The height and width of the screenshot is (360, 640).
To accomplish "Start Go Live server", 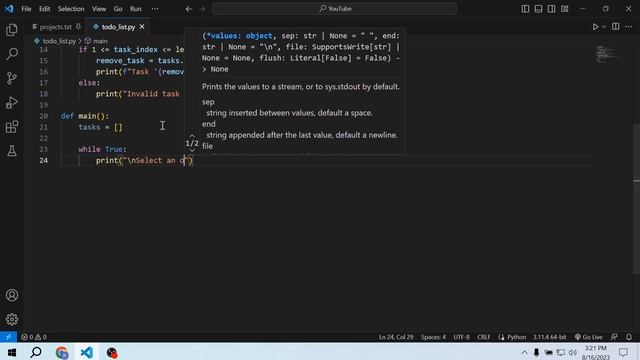I will [x=589, y=337].
